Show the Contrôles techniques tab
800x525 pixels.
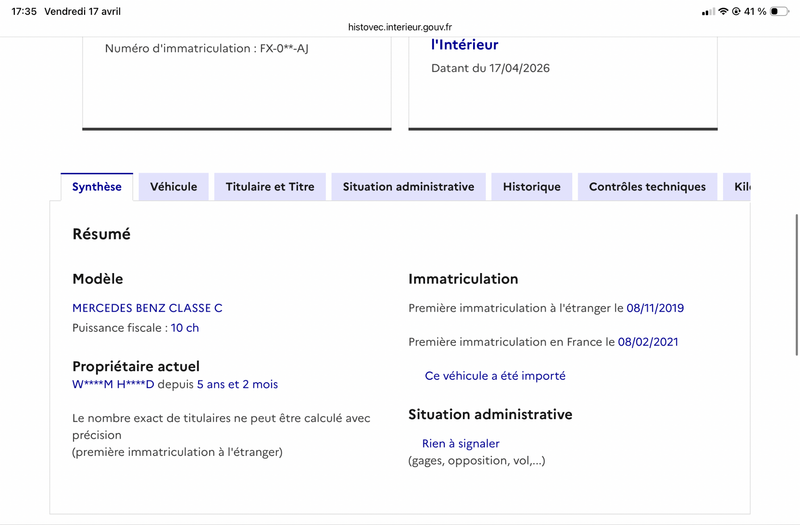(x=647, y=187)
